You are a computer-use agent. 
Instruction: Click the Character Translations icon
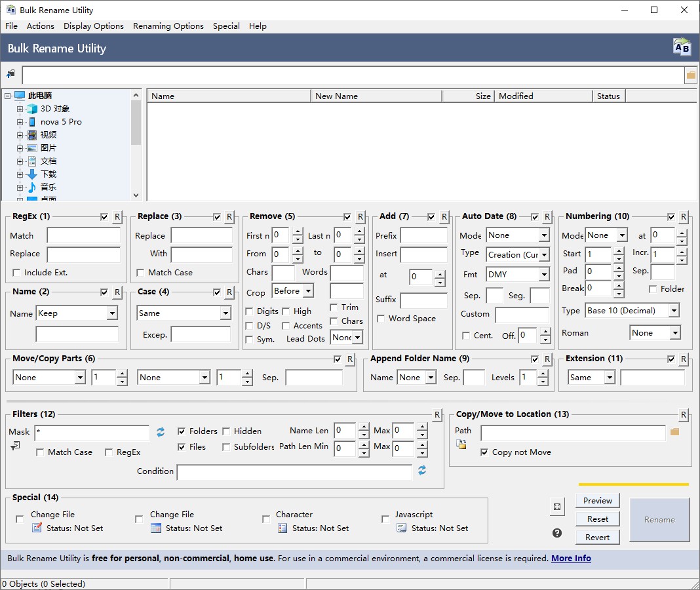tap(282, 528)
